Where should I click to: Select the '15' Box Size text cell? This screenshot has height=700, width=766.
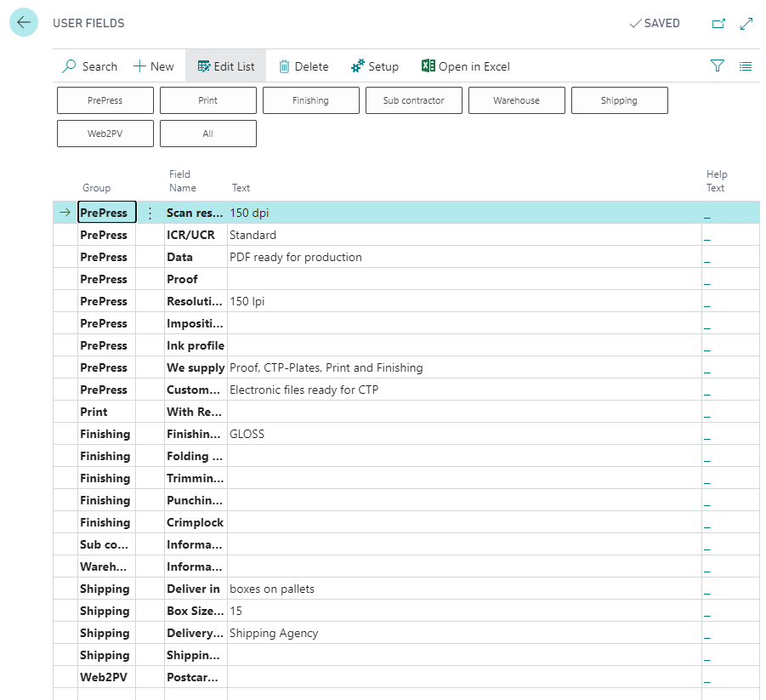464,611
